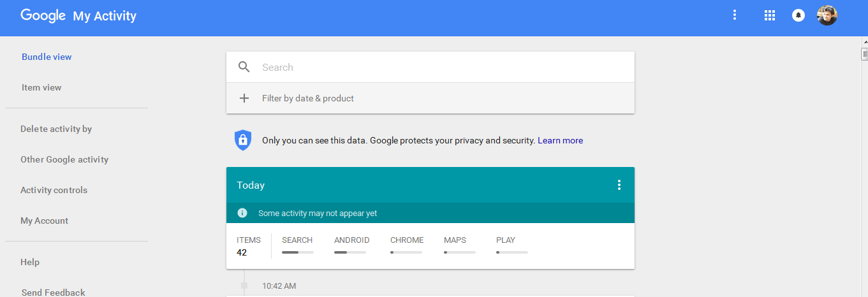Click the privacy shield lock icon
Image resolution: width=868 pixels, height=297 pixels.
[x=243, y=140]
